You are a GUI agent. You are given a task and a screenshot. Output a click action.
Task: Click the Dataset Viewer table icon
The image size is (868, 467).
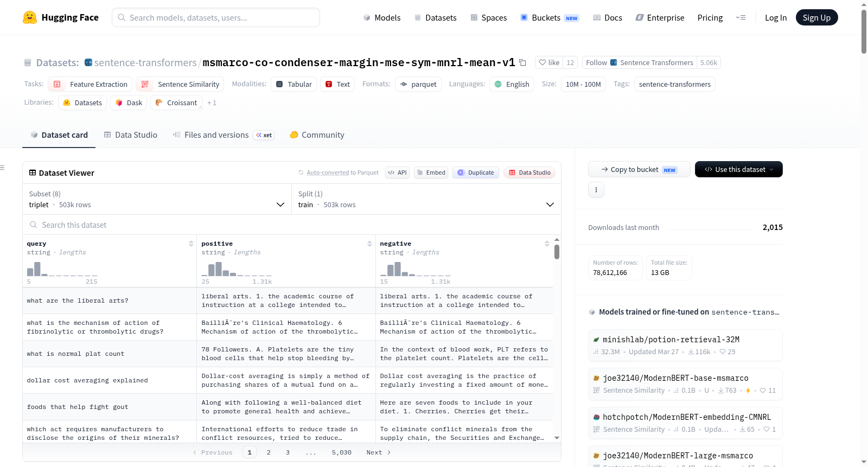click(33, 172)
